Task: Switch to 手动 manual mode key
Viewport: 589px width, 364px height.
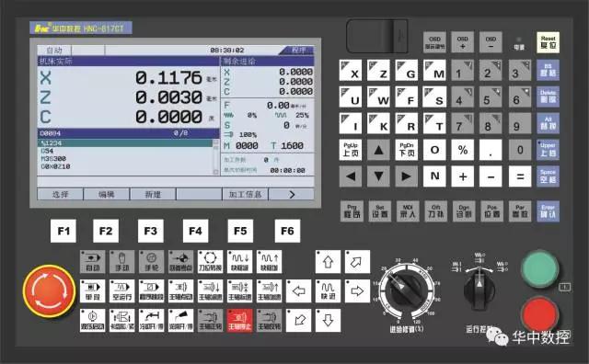Action: (122, 262)
